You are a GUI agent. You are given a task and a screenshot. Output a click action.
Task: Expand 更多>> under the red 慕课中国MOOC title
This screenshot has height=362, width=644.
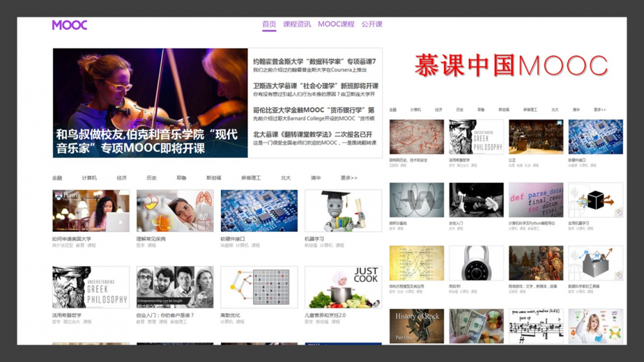pos(599,110)
